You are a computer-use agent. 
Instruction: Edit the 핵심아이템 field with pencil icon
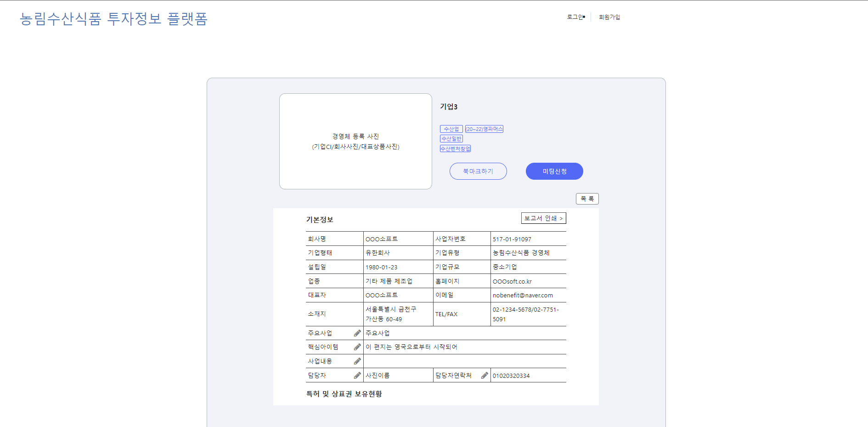pyautogui.click(x=357, y=347)
